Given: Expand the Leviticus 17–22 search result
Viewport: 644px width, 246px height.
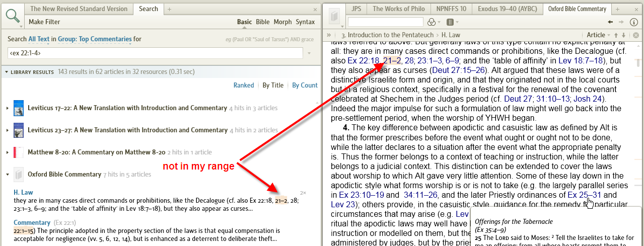Looking at the screenshot, I should pos(8,108).
